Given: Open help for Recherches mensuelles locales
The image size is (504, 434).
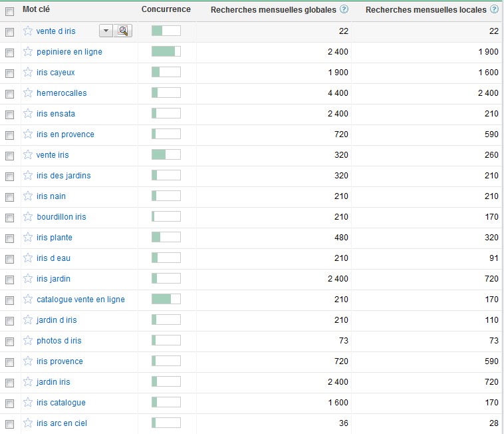Looking at the screenshot, I should tap(494, 9).
